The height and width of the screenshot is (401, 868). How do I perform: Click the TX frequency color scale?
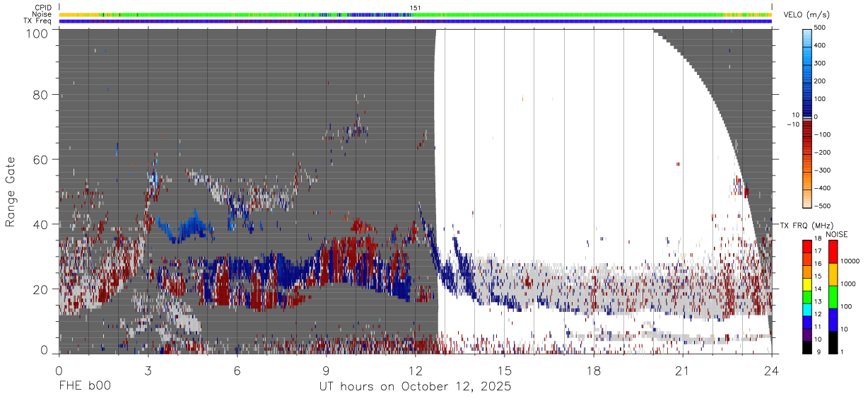pos(809,297)
